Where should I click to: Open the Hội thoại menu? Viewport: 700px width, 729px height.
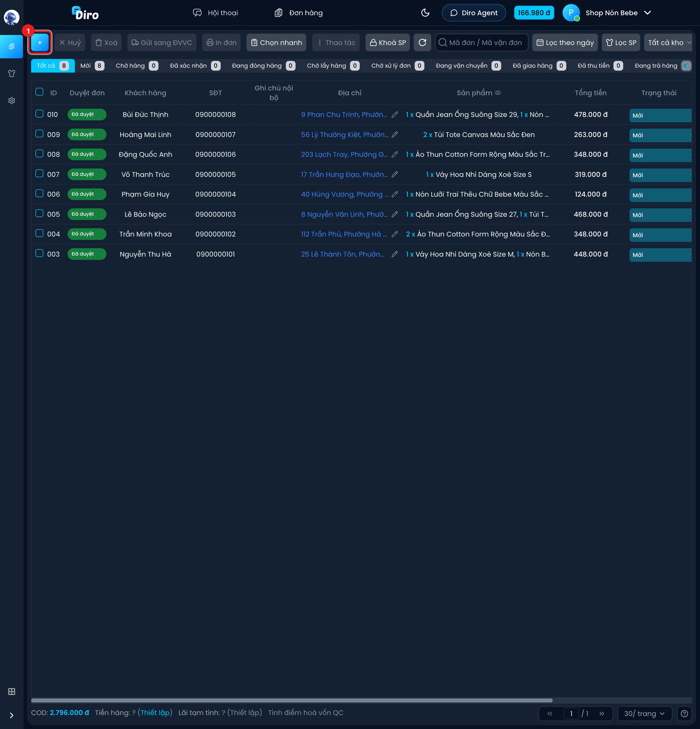216,13
